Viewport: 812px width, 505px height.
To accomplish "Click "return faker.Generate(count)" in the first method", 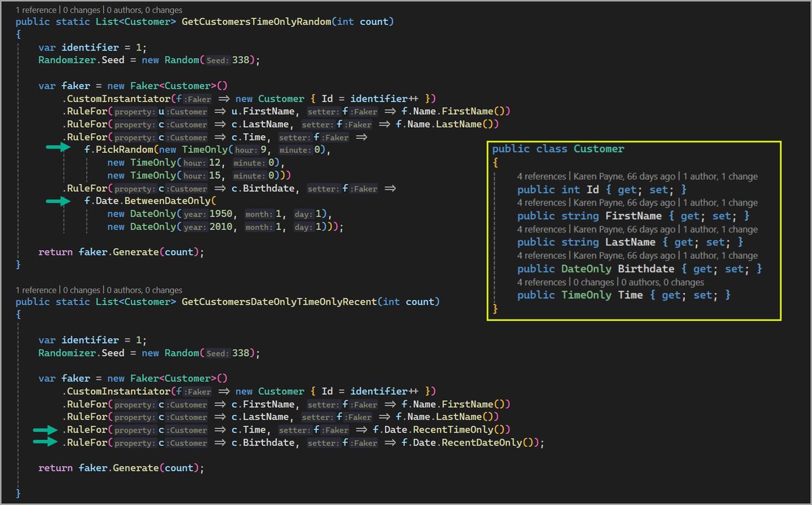I will pyautogui.click(x=119, y=253).
